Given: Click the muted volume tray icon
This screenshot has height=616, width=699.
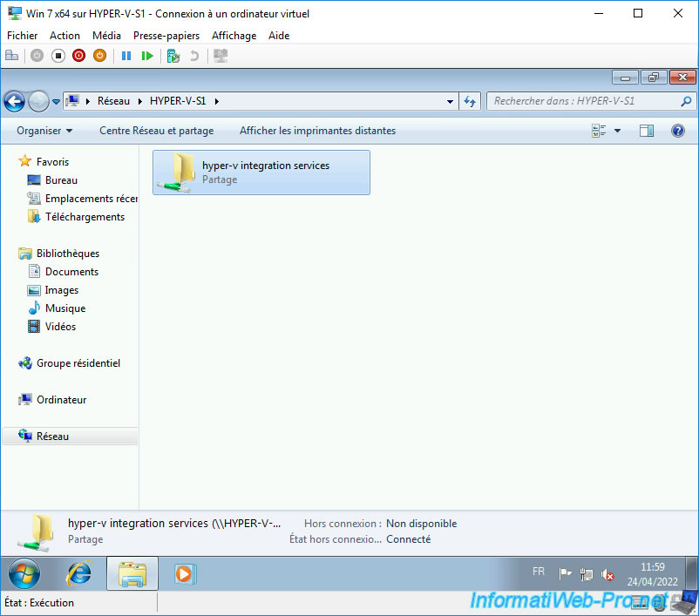Looking at the screenshot, I should point(607,574).
